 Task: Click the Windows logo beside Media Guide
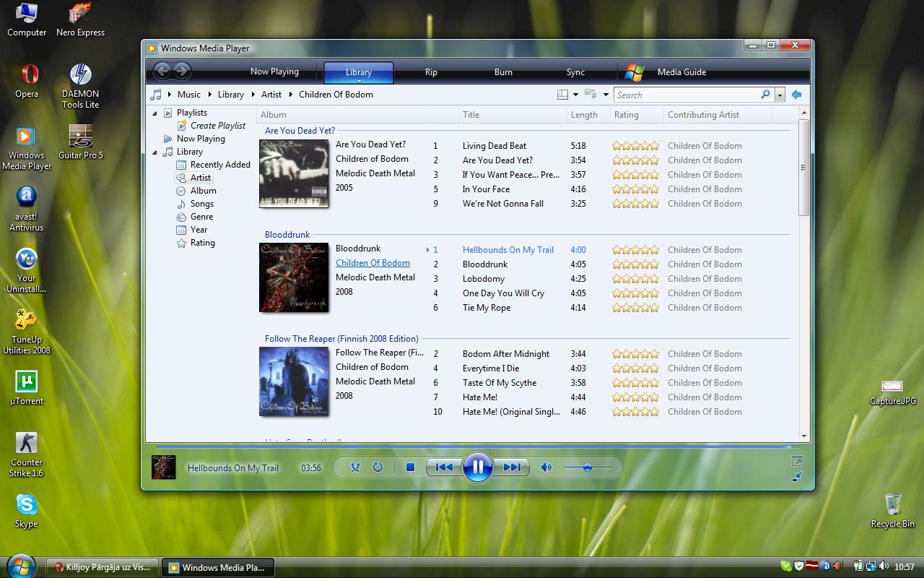pyautogui.click(x=635, y=72)
